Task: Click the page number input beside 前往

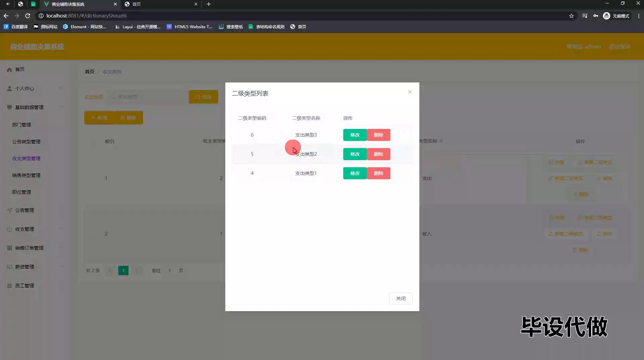Action: pyautogui.click(x=169, y=270)
